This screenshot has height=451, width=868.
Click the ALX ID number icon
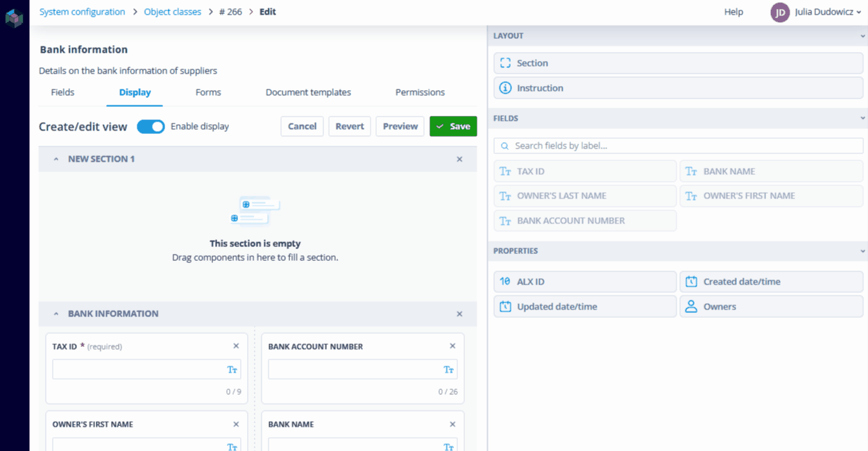click(505, 282)
